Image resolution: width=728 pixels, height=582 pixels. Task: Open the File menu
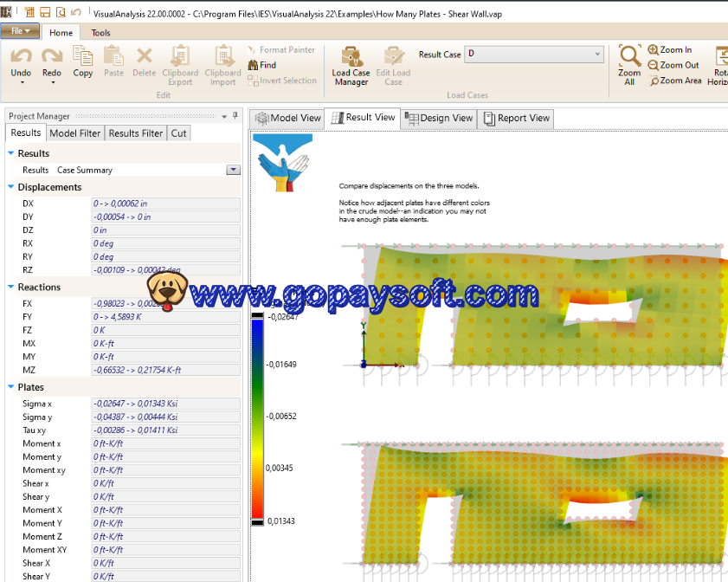pyautogui.click(x=20, y=30)
